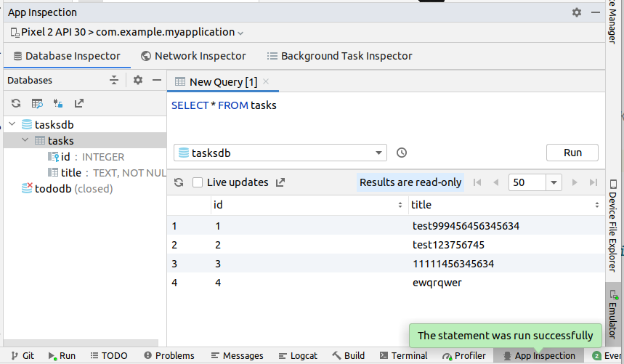Collapse the tasksdb database node
The height and width of the screenshot is (364, 624).
point(12,124)
